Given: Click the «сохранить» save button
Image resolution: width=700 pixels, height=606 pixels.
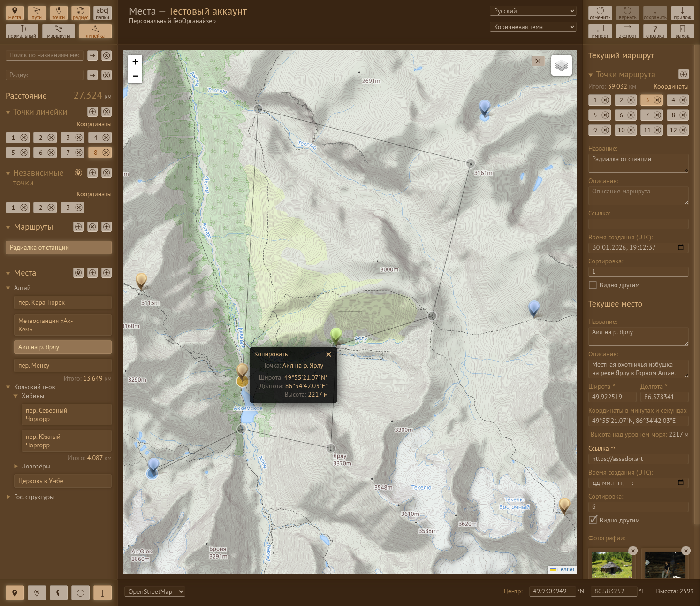Looking at the screenshot, I should click(x=655, y=13).
